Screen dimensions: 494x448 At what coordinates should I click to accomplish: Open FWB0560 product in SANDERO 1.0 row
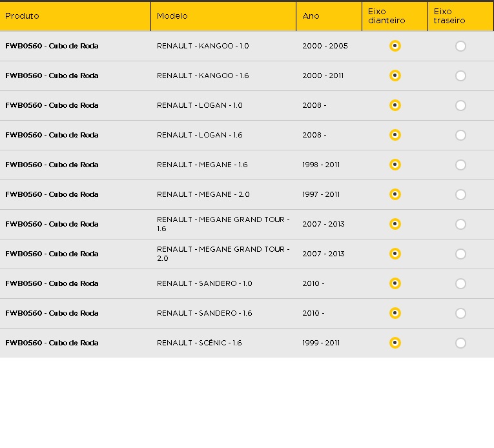coord(52,283)
